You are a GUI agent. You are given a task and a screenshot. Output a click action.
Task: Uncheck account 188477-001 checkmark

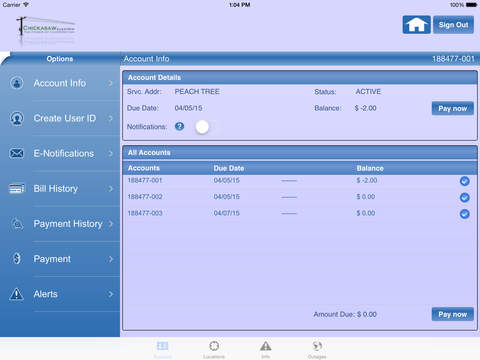click(465, 181)
